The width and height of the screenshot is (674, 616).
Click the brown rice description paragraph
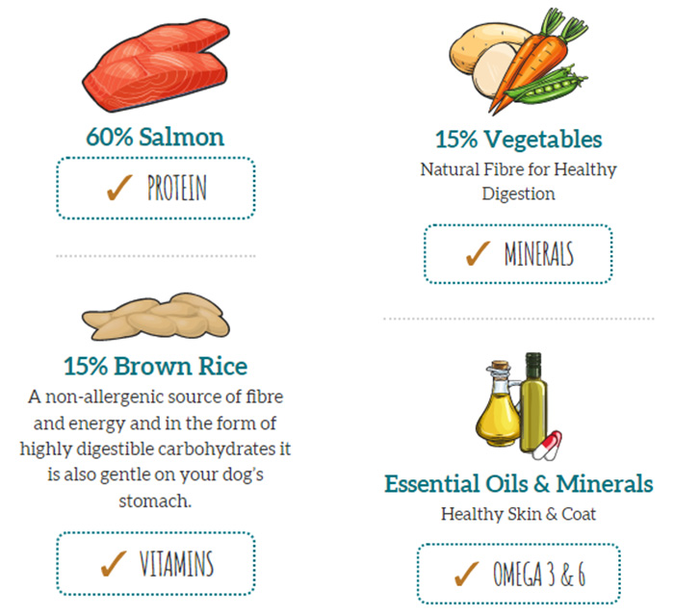click(x=155, y=449)
